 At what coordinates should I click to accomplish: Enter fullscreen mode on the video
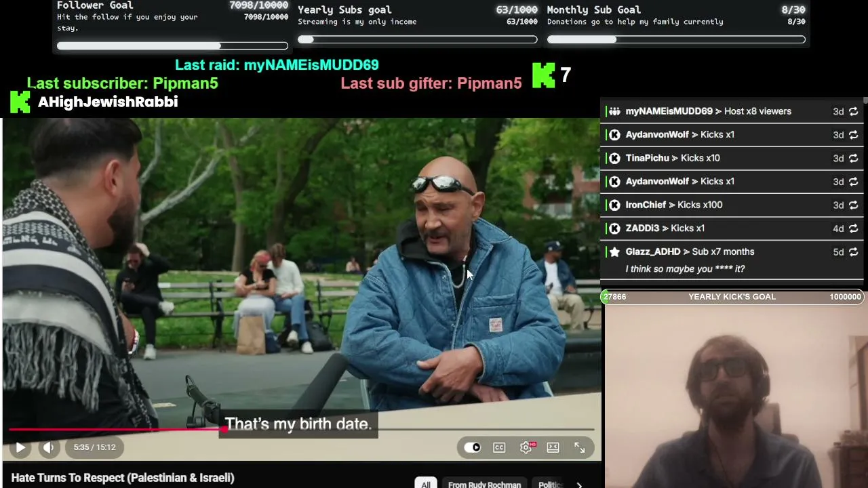tap(580, 447)
